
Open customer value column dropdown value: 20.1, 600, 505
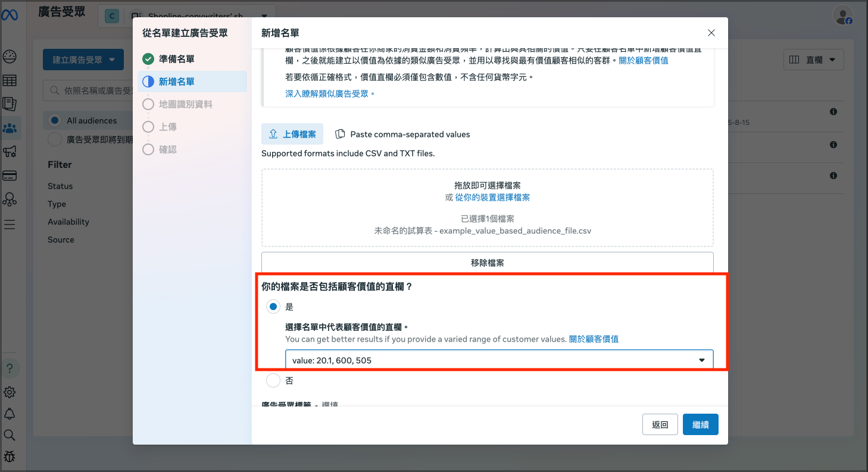pos(499,360)
